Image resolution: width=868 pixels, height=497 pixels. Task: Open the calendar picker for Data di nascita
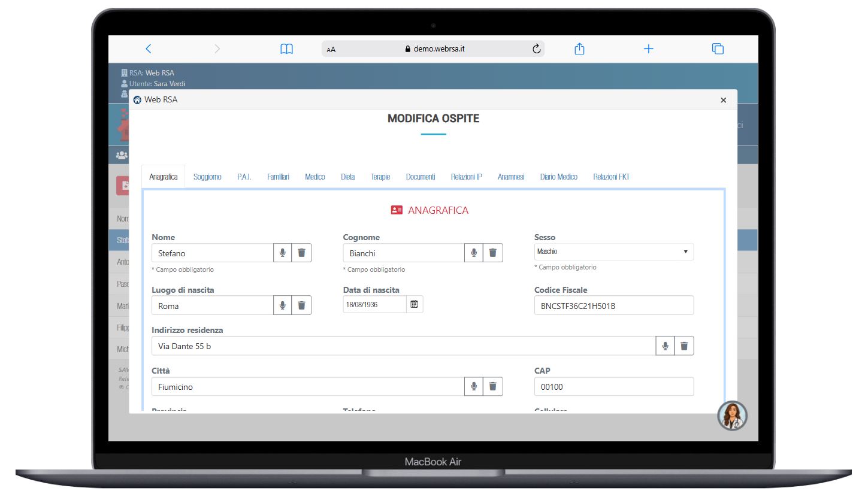(414, 304)
